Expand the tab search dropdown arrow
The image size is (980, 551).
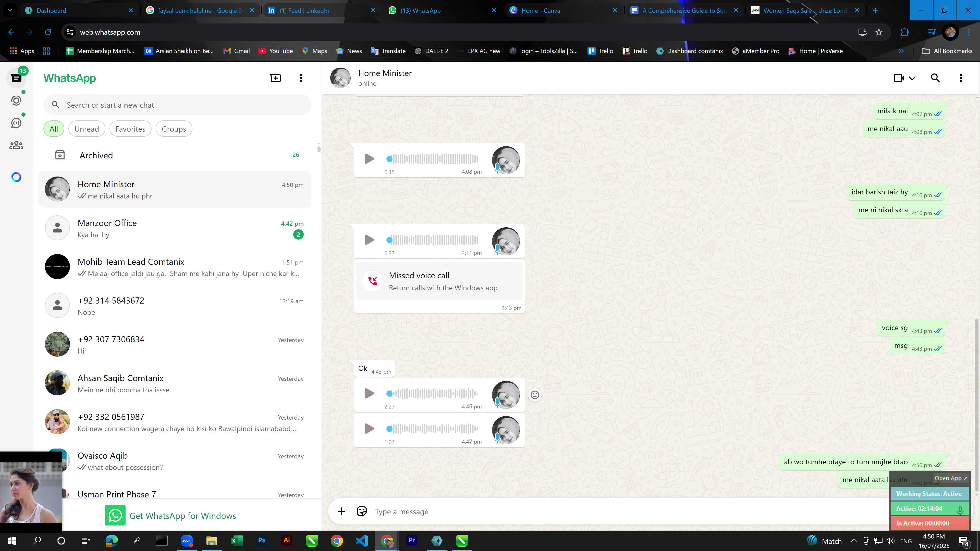pos(10,10)
